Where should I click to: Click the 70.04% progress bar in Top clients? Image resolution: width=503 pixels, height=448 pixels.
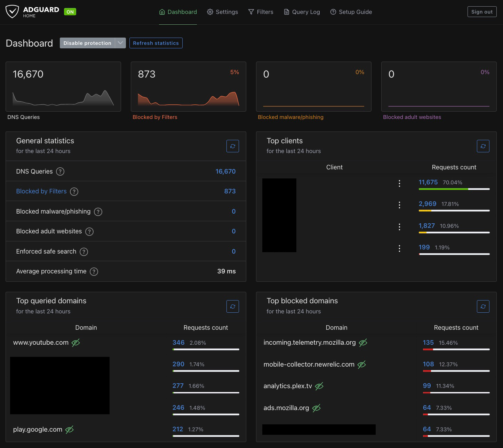tap(454, 189)
